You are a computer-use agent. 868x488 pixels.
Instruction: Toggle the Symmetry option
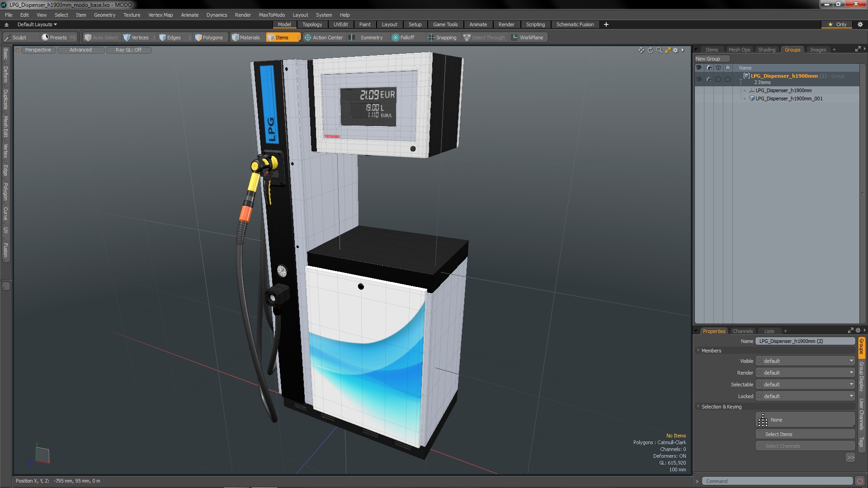367,38
